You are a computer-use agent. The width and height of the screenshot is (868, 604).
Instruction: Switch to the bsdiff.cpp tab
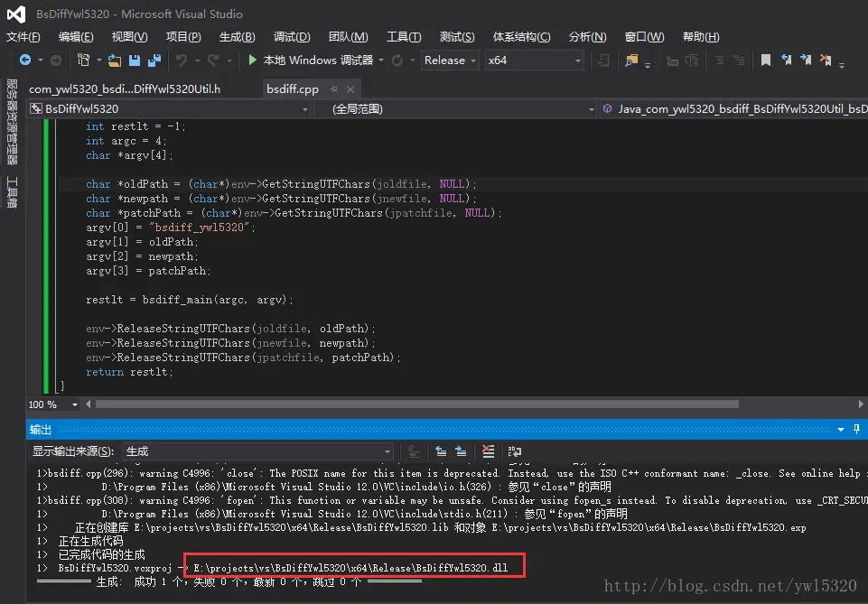point(293,89)
